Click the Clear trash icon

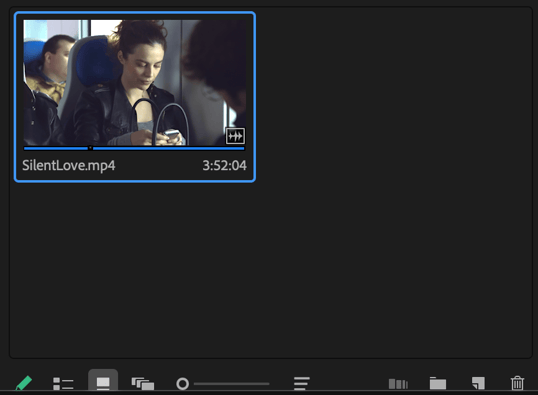click(517, 383)
